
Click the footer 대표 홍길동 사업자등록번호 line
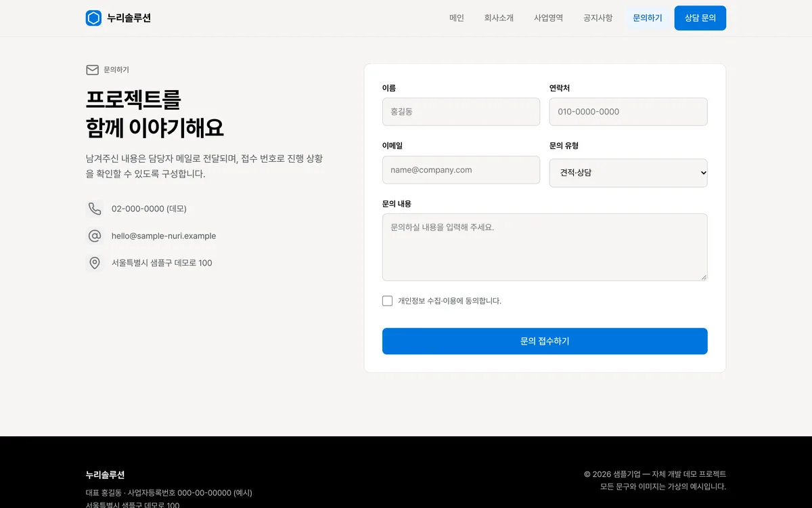point(168,493)
